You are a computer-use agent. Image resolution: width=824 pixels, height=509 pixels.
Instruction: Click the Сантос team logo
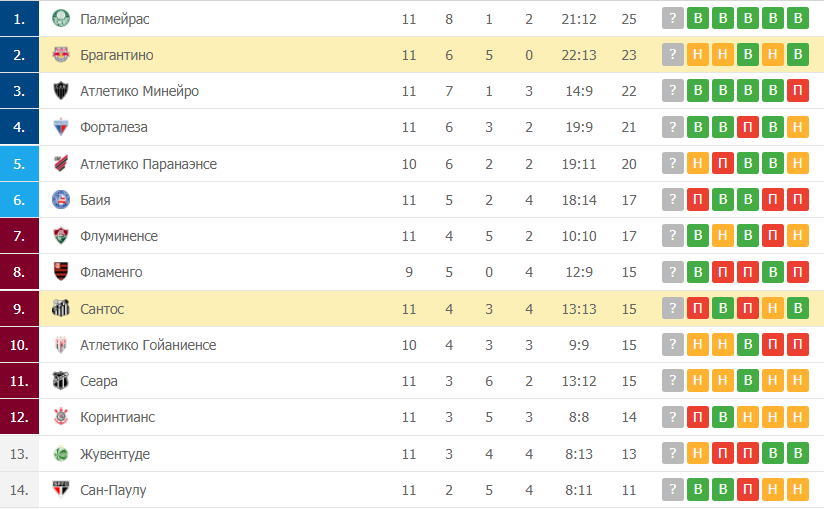click(61, 308)
